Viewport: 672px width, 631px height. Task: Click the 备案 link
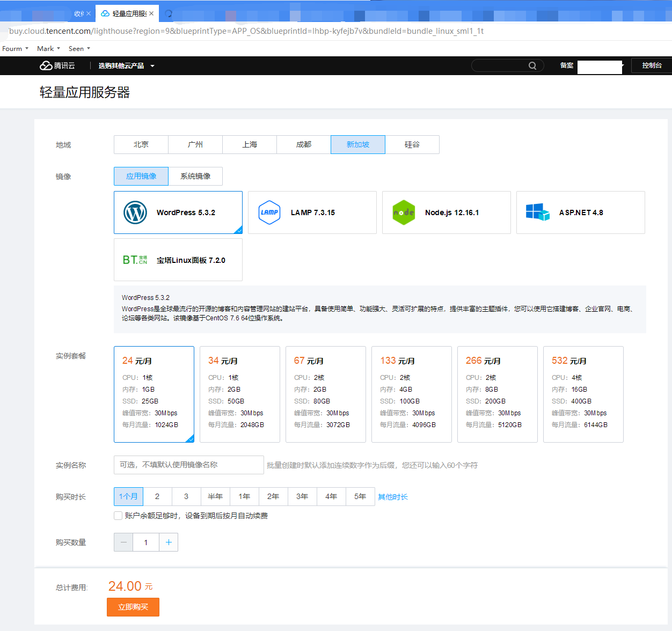click(567, 65)
